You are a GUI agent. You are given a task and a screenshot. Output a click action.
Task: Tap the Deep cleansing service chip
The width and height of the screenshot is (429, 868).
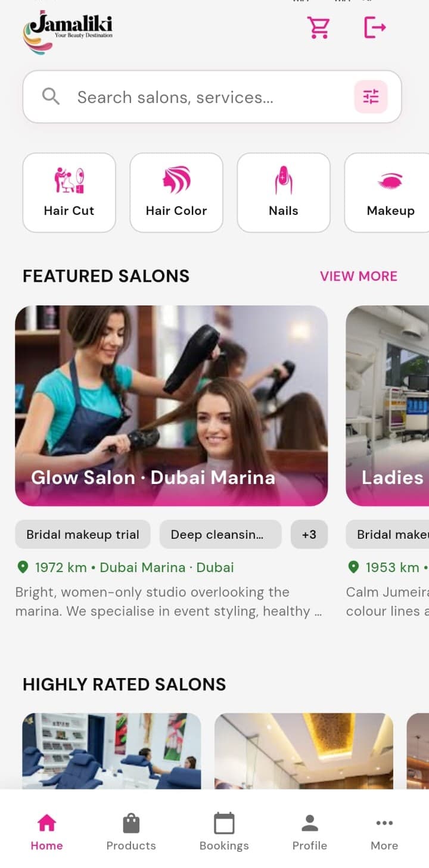(220, 534)
